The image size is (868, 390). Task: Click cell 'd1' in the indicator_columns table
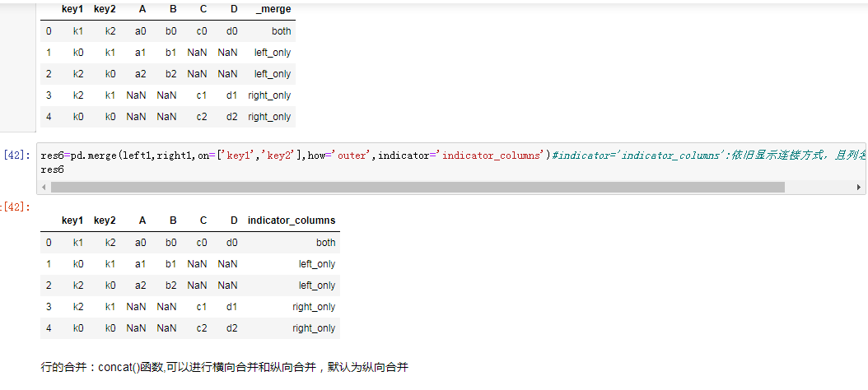tap(232, 306)
